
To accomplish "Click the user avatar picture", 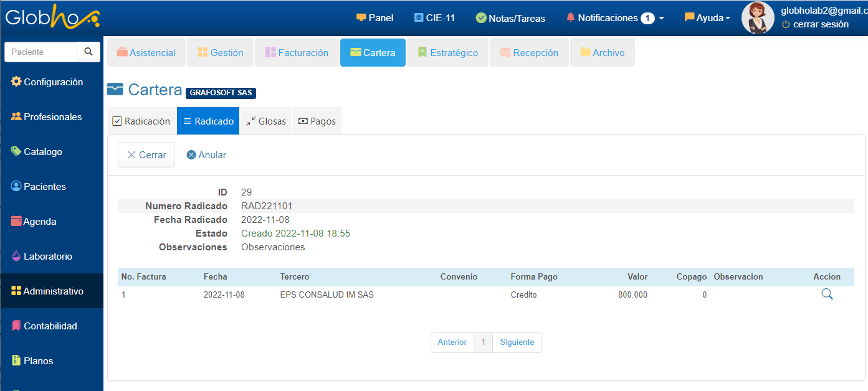I will tap(758, 18).
